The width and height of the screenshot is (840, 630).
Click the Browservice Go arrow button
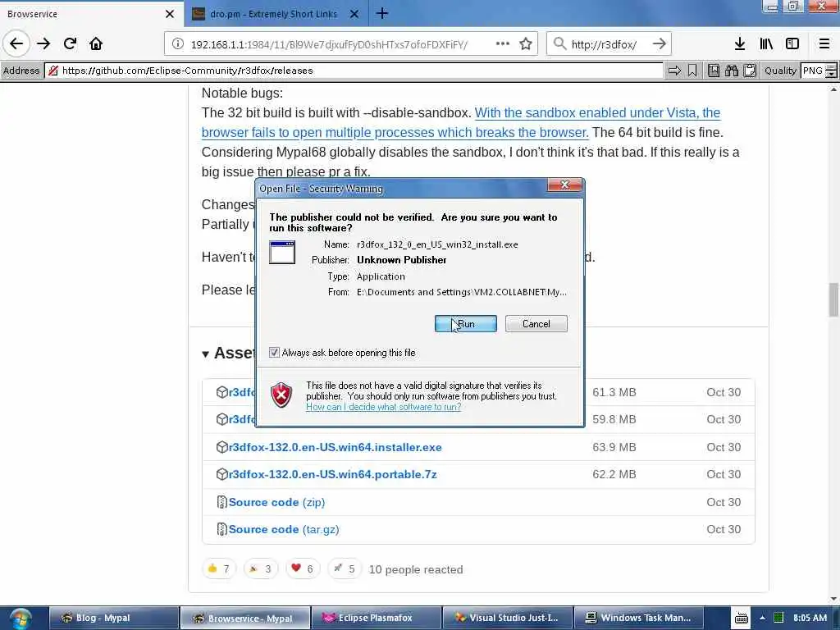[674, 71]
